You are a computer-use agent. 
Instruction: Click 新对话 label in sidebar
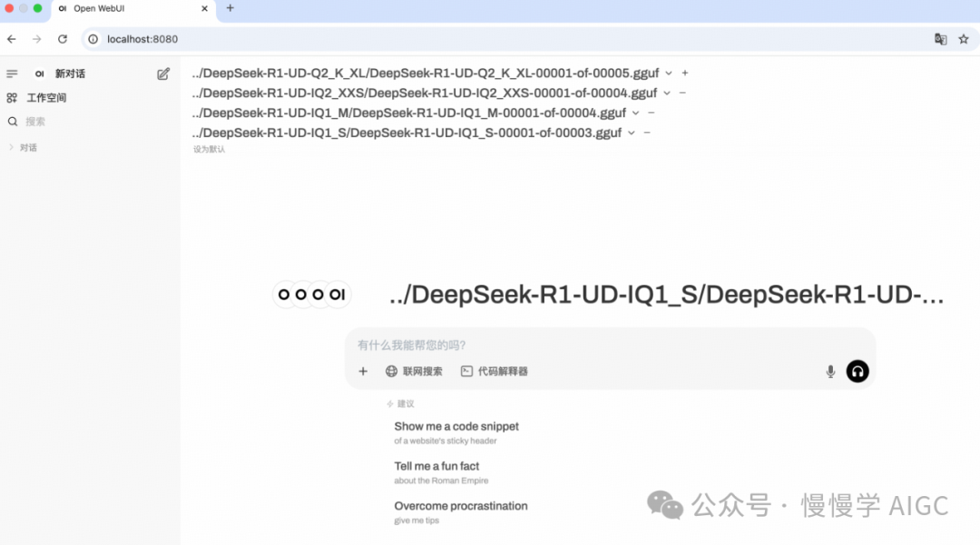(x=70, y=73)
